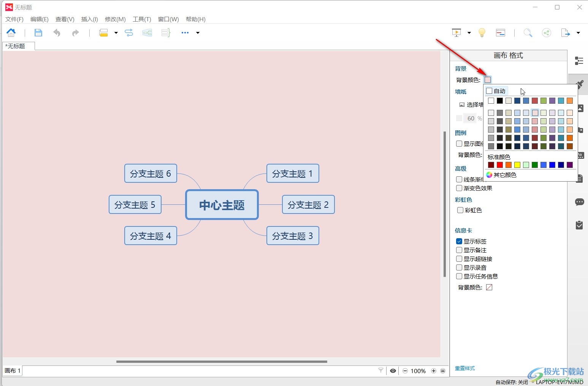Expand dropdown arrow after ellipsis icon
The image size is (588, 386).
198,33
